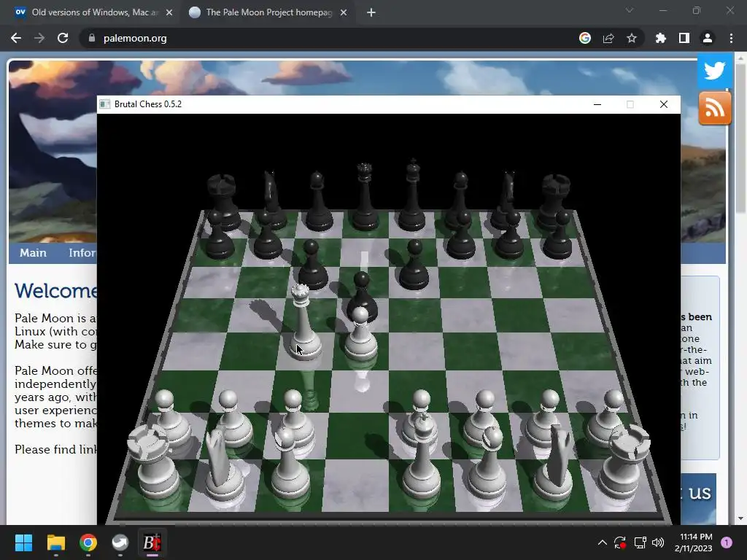
Task: Open the clock and calendar 11:14 PM
Action: 693,542
